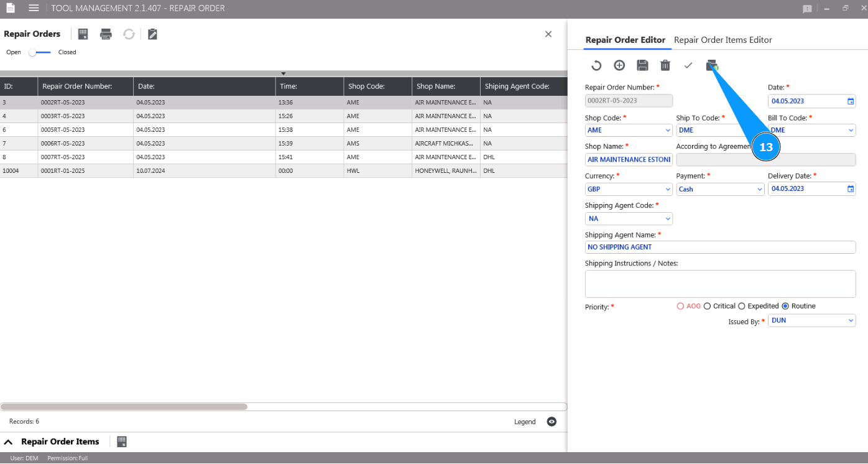Viewport: 868px width, 464px height.
Task: Open the Shipping Agent Code dropdown
Action: pos(668,219)
